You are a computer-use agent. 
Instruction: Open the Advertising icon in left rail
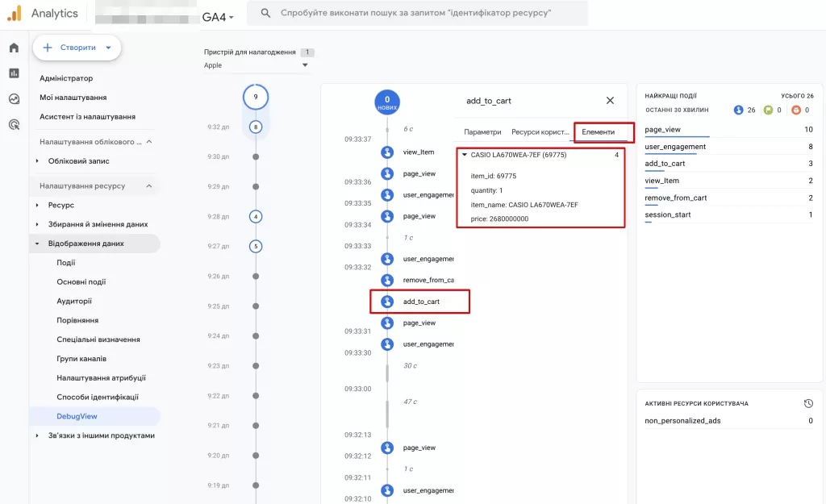(15, 124)
